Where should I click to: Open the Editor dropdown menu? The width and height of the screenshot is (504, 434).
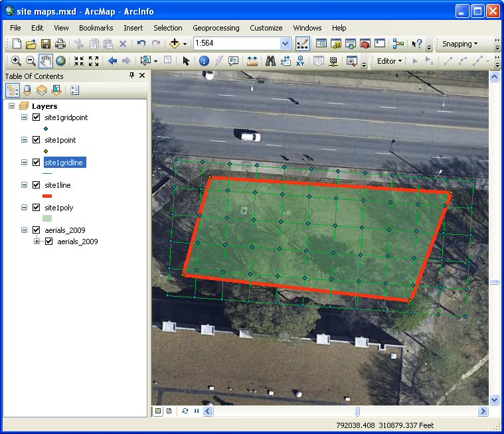pos(390,61)
